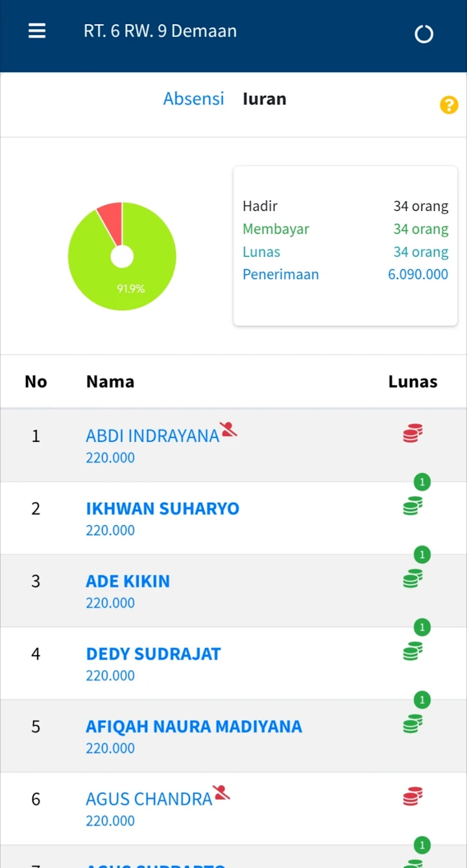Screen dimensions: 467x868
Task: Tap absent-person icon beside Abdi Indrayana
Action: [228, 429]
